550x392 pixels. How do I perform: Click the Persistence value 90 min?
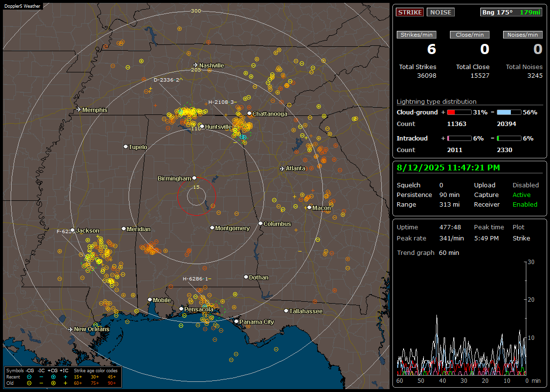[x=449, y=195]
